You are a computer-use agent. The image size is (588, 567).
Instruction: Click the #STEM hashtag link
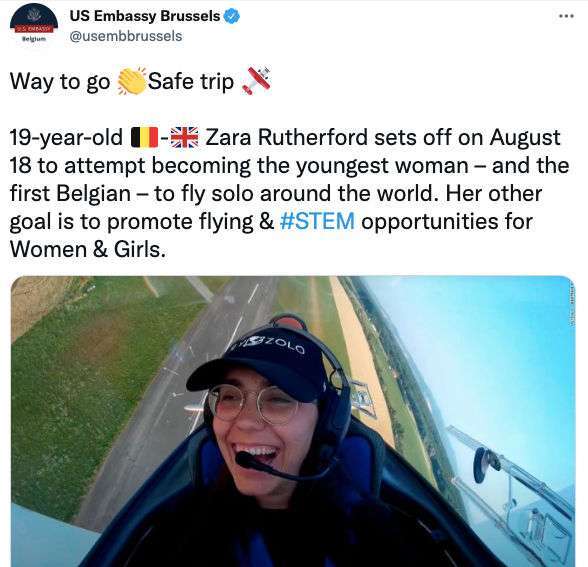[317, 221]
